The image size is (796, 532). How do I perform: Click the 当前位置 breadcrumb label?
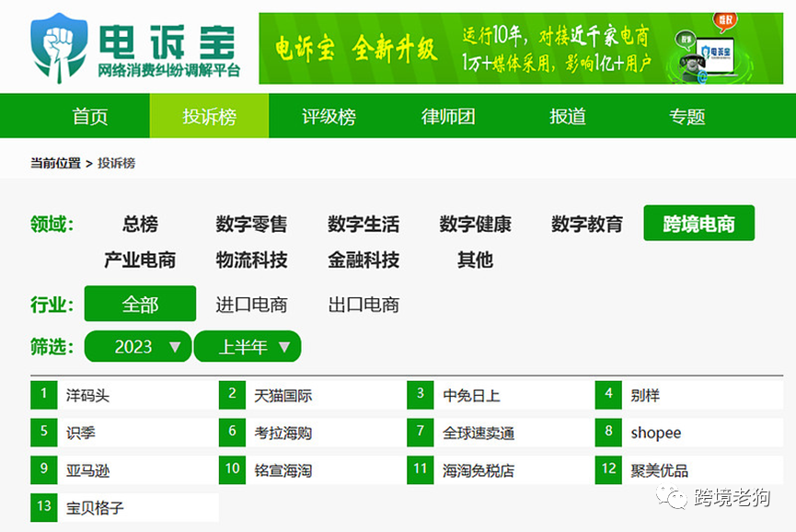(55, 163)
